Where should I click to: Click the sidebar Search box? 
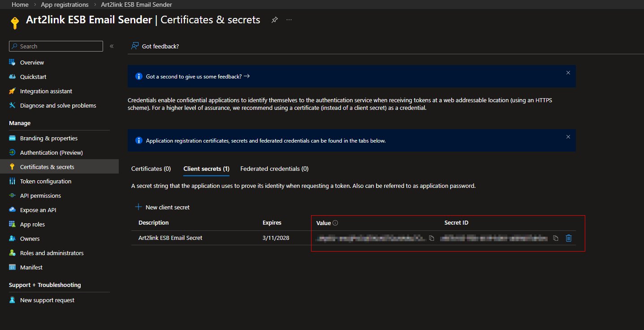[56, 46]
